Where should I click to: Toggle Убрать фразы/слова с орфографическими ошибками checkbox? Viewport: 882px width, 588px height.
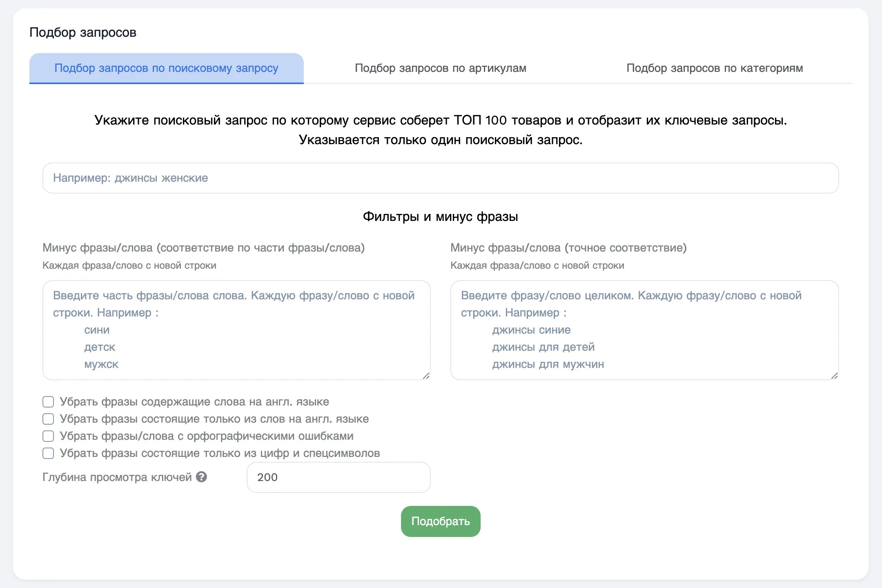tap(48, 436)
